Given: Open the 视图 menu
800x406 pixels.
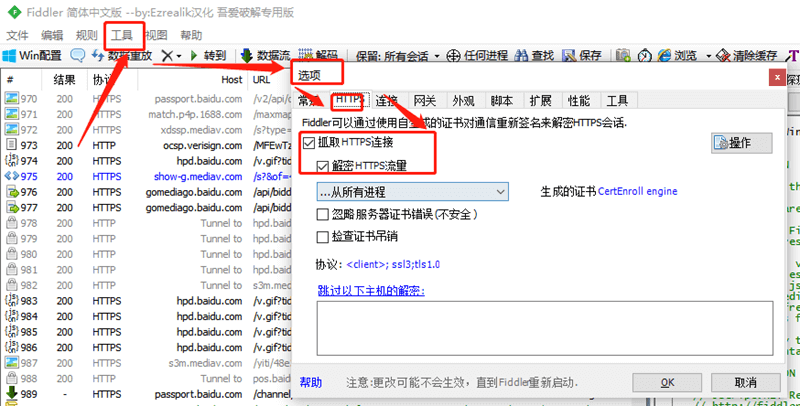Looking at the screenshot, I should [156, 35].
